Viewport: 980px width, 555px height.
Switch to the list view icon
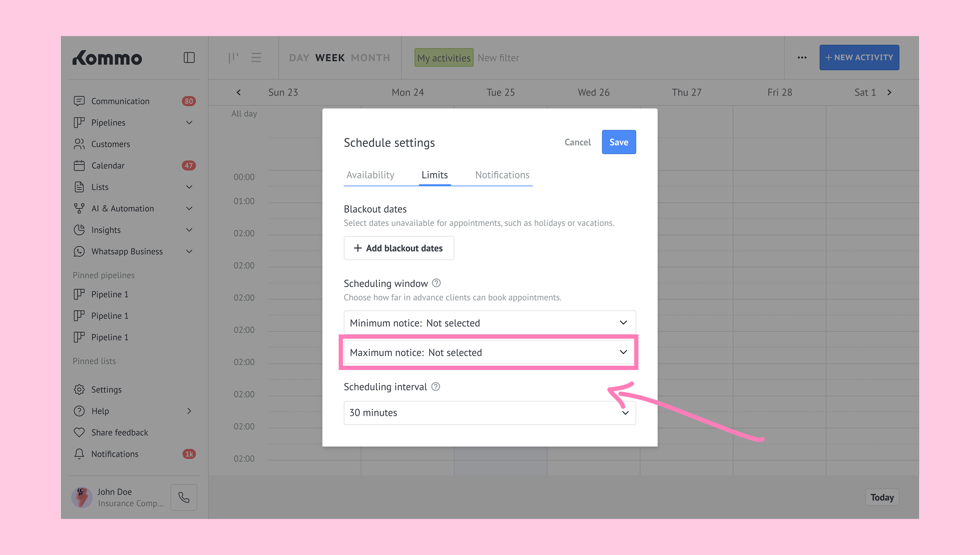pyautogui.click(x=256, y=58)
